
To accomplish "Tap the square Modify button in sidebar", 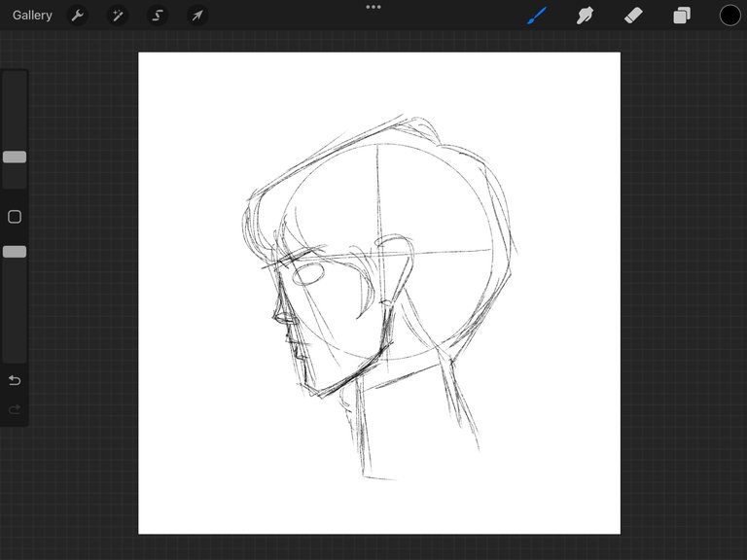I will 15,217.
